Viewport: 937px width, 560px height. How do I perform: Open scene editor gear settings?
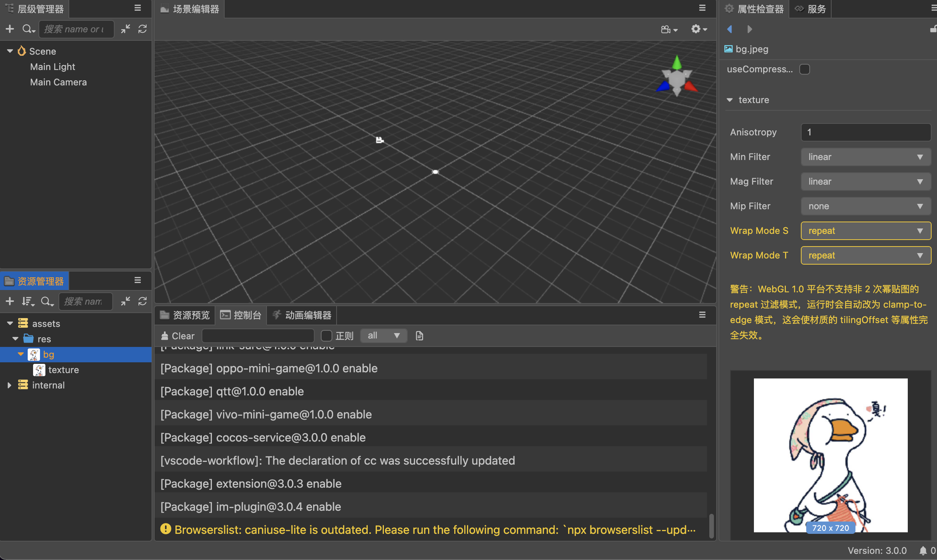coord(699,29)
